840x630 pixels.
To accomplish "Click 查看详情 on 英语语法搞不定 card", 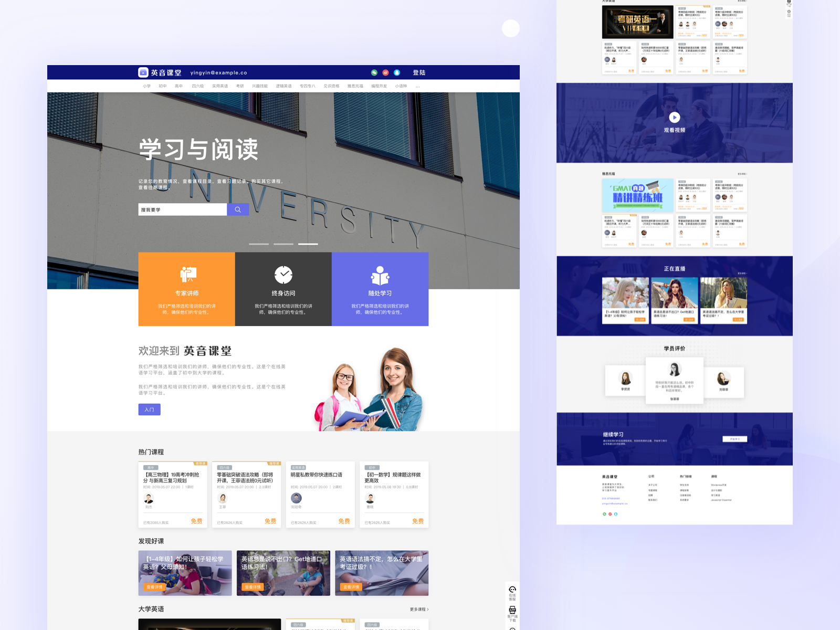I will coord(351,587).
